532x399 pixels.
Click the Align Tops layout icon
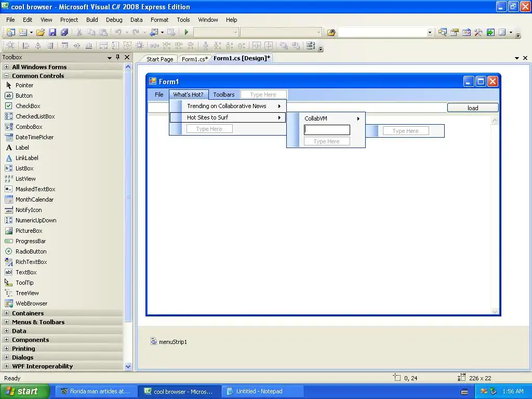pyautogui.click(x=65, y=46)
